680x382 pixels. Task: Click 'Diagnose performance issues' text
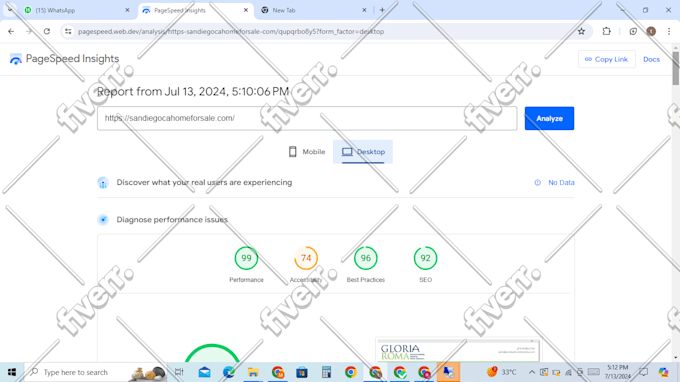click(172, 220)
